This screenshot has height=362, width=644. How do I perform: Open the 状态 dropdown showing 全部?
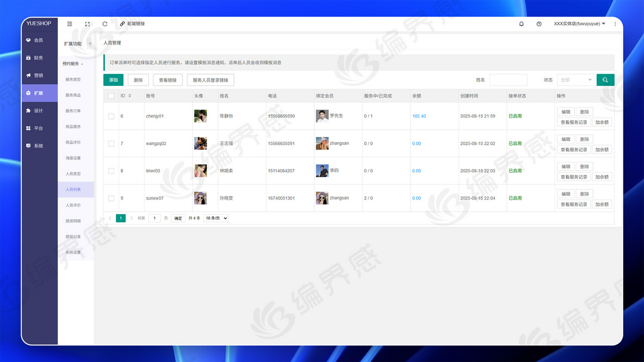[576, 79]
